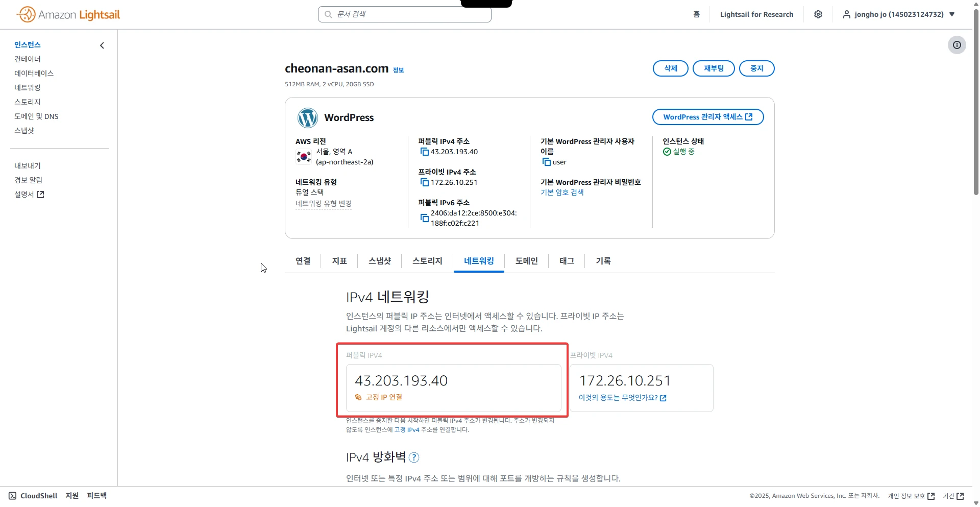Click the running status check icon
The width and height of the screenshot is (980, 507).
(667, 152)
